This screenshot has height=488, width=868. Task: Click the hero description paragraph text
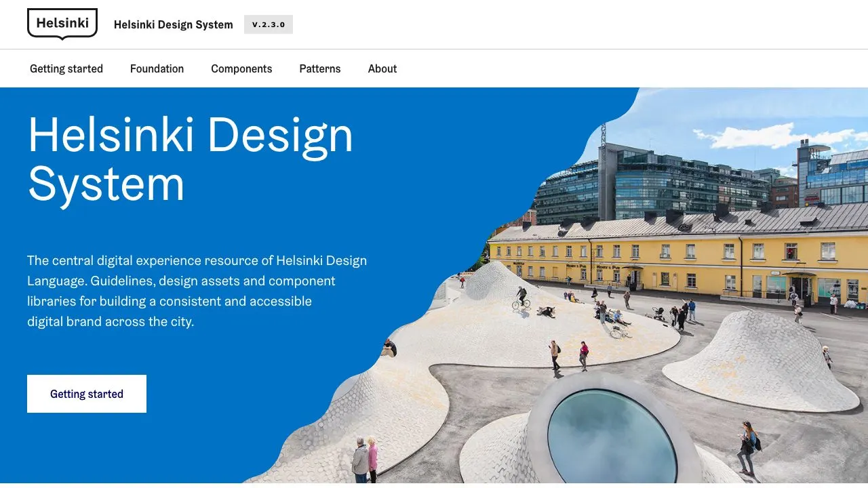pyautogui.click(x=197, y=291)
